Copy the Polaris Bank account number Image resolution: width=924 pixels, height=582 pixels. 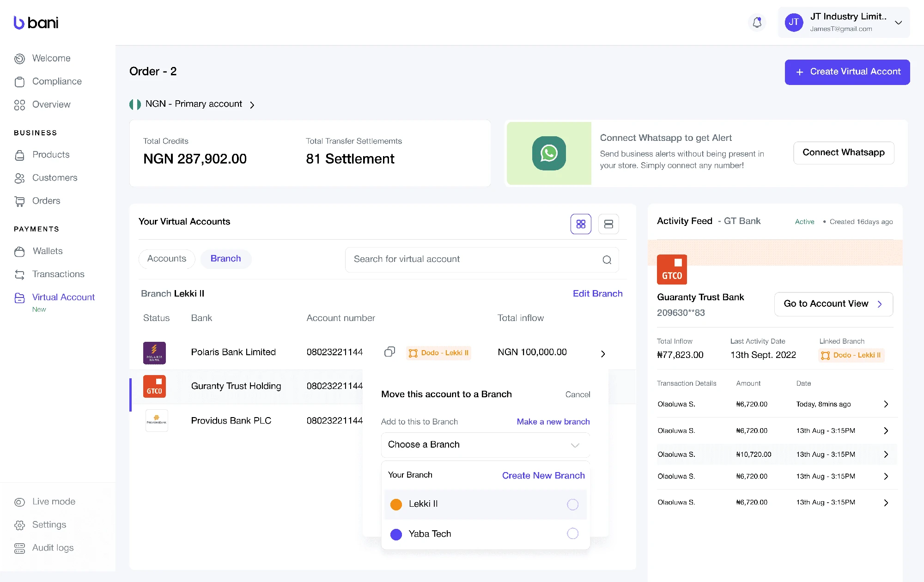(x=389, y=352)
